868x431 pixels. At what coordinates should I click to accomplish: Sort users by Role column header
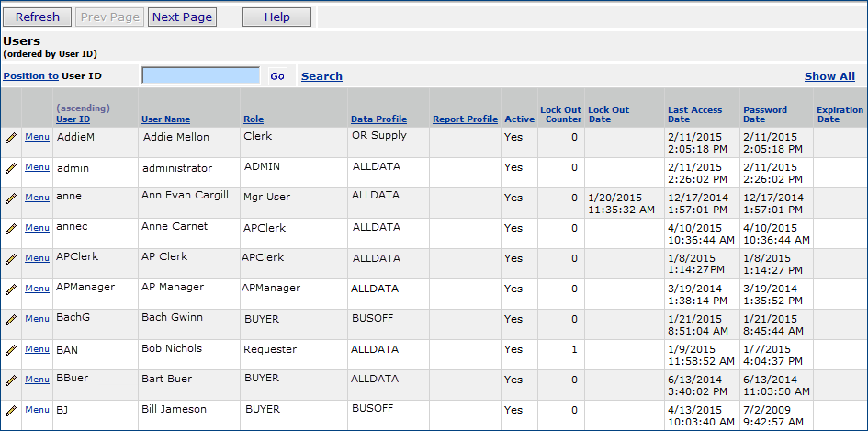[x=253, y=119]
